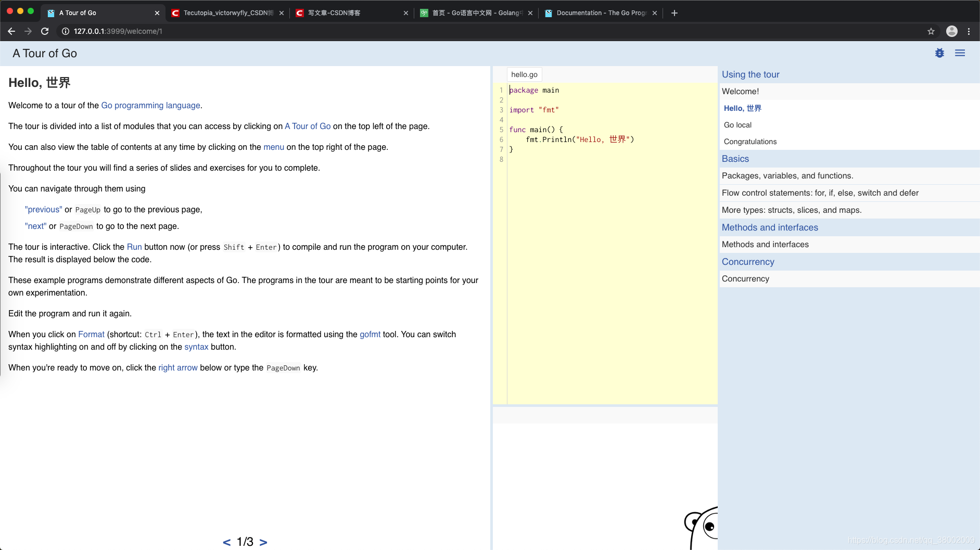Viewport: 980px width, 550px height.
Task: Toggle syntax highlighting via the syntax link
Action: (196, 347)
